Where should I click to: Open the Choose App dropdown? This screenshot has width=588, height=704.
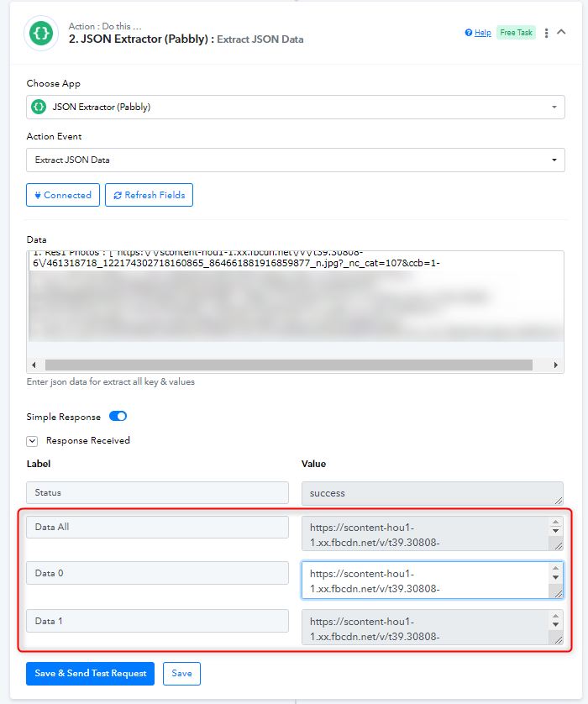[x=296, y=107]
